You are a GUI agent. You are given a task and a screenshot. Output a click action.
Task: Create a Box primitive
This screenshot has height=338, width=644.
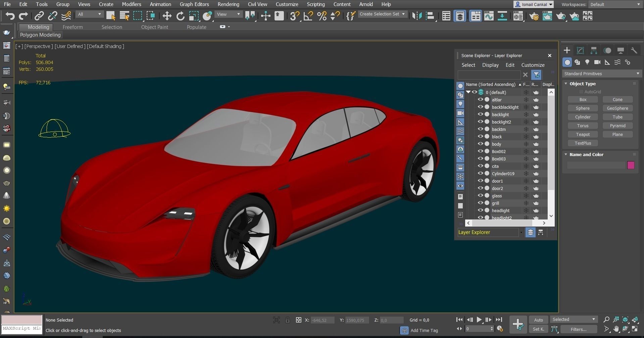click(x=583, y=99)
